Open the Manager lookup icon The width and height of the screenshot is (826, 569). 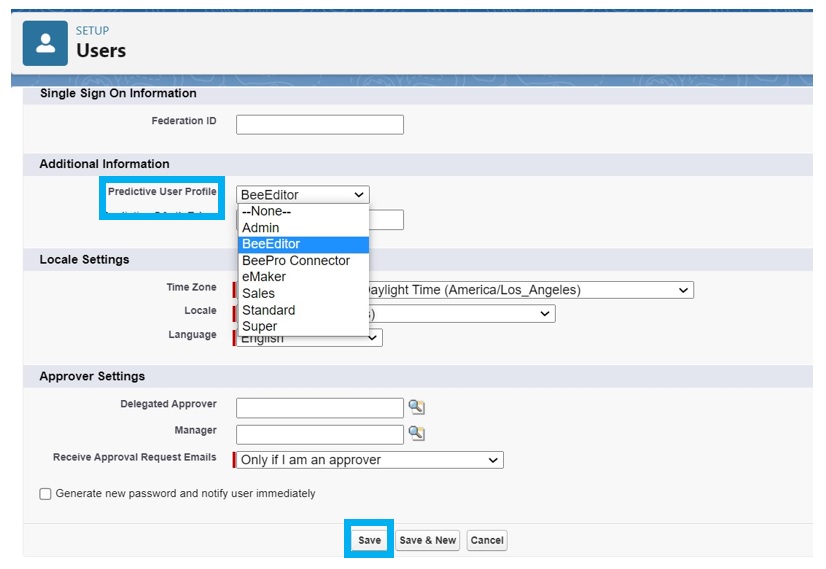pyautogui.click(x=416, y=433)
